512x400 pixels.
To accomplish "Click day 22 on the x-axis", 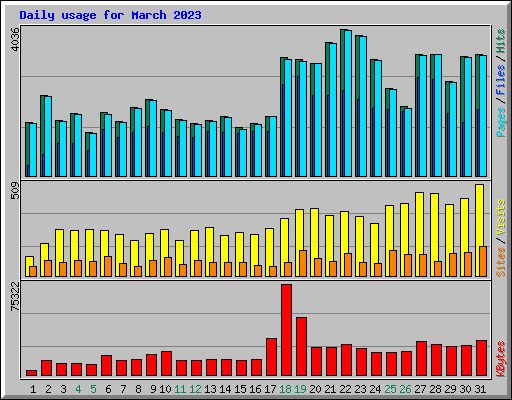I will point(345,389).
